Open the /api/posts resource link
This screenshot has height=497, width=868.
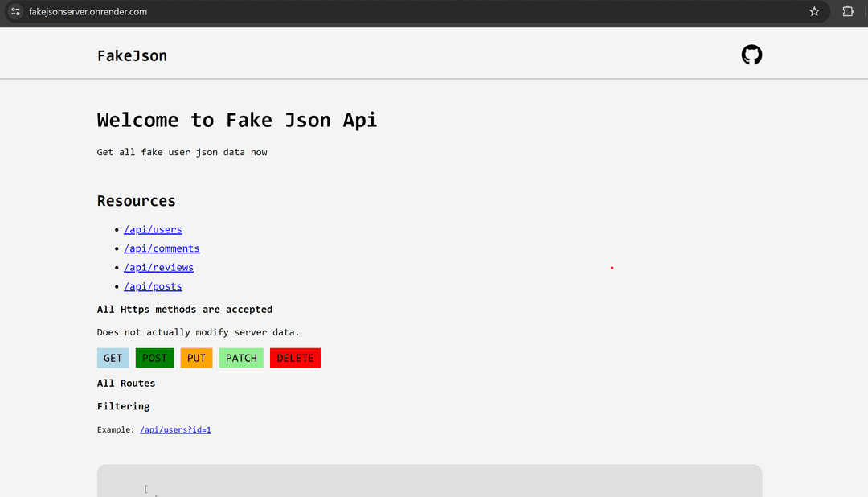coord(153,286)
